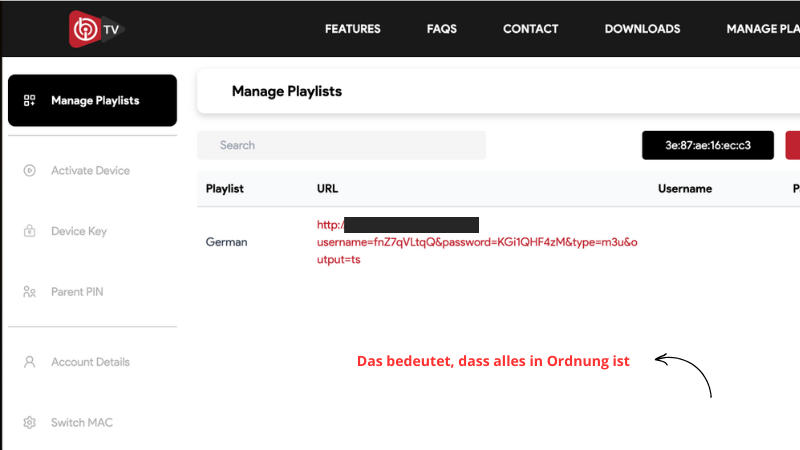This screenshot has width=800, height=450.
Task: Click the MAC address 3e:87:ae:16:ec:c3 button
Action: (707, 145)
